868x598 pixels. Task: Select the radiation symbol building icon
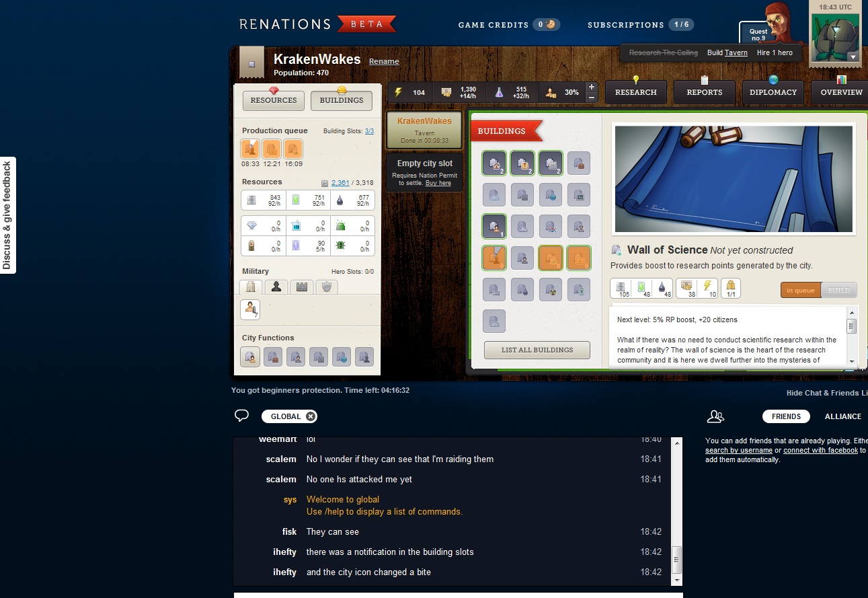tap(551, 290)
